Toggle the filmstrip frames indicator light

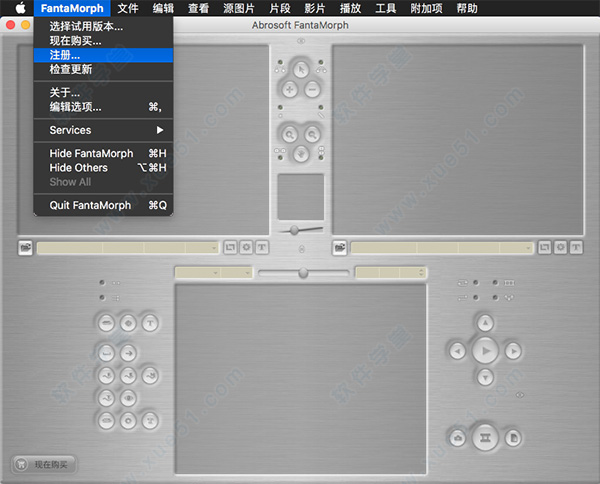coord(495,283)
